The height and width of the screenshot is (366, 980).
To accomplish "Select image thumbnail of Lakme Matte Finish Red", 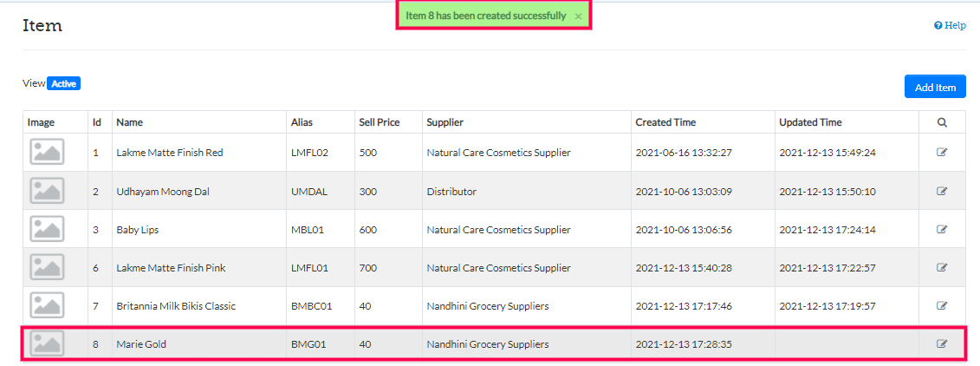I will pos(47,153).
